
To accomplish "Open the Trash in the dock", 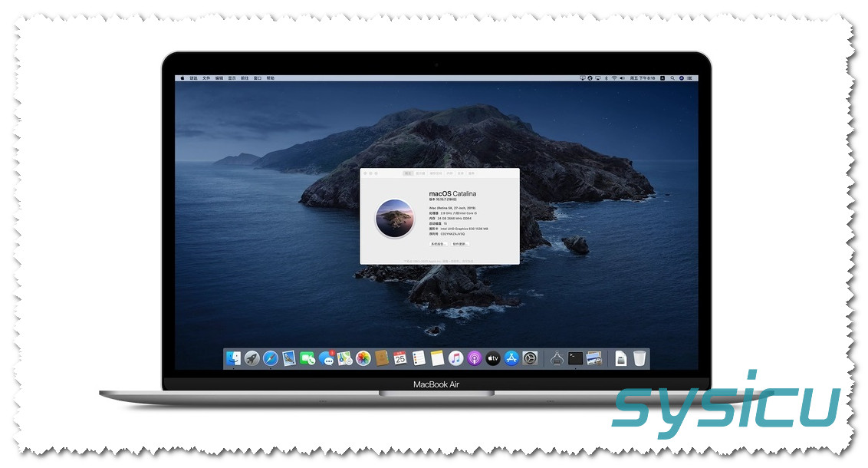I will 639,358.
